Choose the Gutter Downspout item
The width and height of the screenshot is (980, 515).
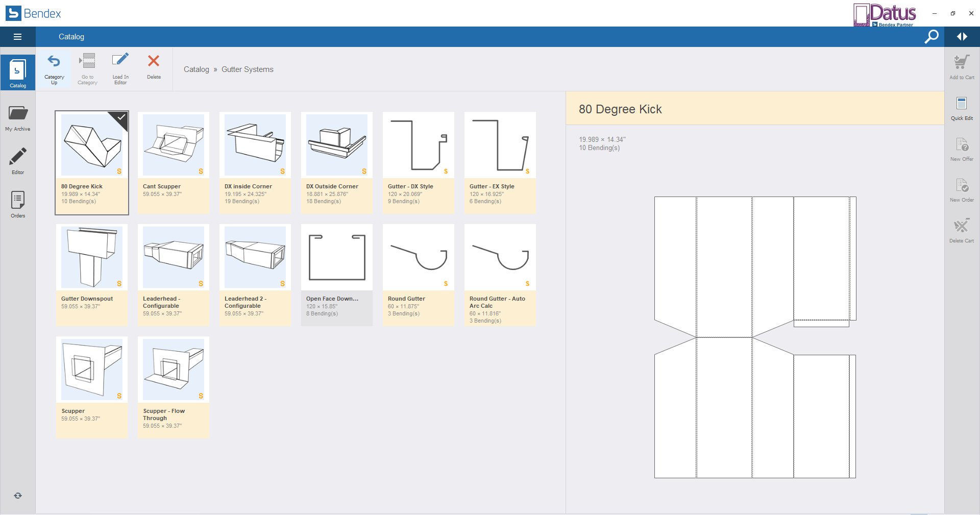coord(92,258)
